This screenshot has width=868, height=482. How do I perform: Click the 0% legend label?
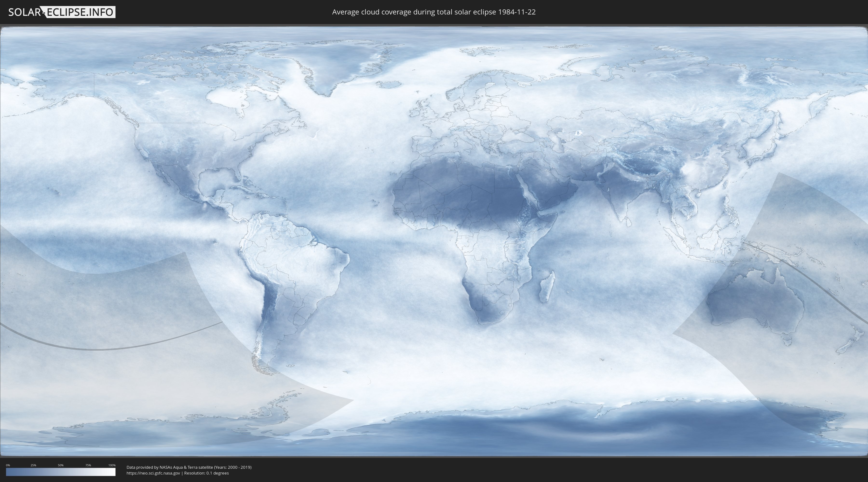tap(8, 465)
